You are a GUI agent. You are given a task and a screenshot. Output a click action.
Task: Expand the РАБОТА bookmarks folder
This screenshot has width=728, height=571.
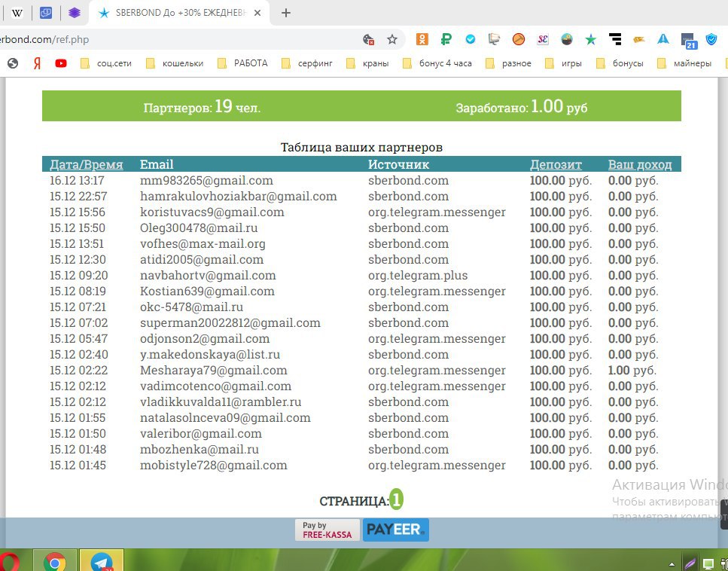[x=242, y=63]
